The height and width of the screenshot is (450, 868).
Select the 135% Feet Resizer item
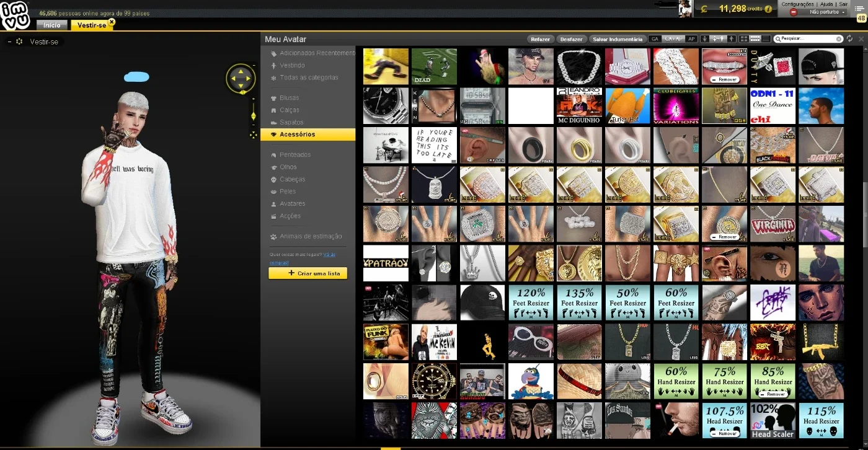[580, 302]
